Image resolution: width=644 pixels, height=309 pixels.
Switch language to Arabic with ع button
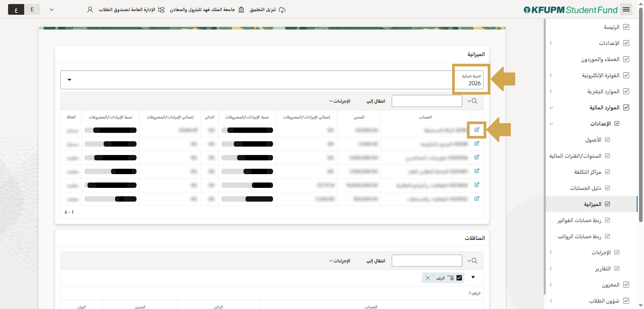[16, 9]
